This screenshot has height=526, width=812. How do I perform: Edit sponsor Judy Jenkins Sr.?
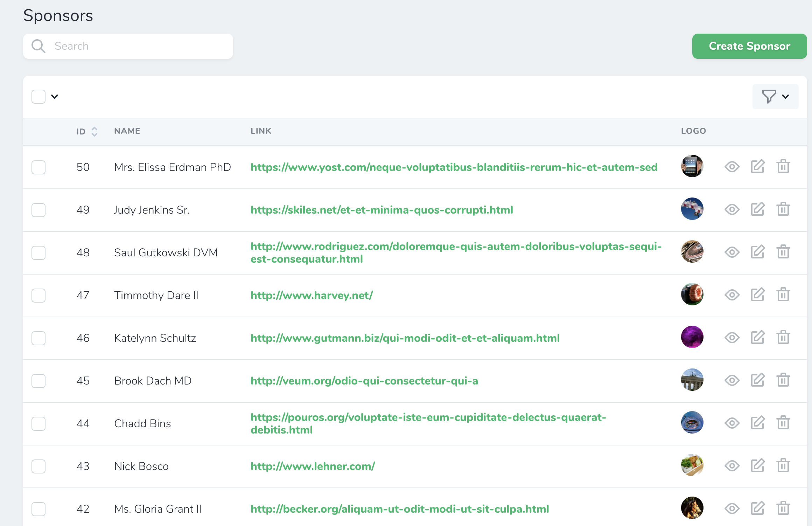(x=758, y=209)
